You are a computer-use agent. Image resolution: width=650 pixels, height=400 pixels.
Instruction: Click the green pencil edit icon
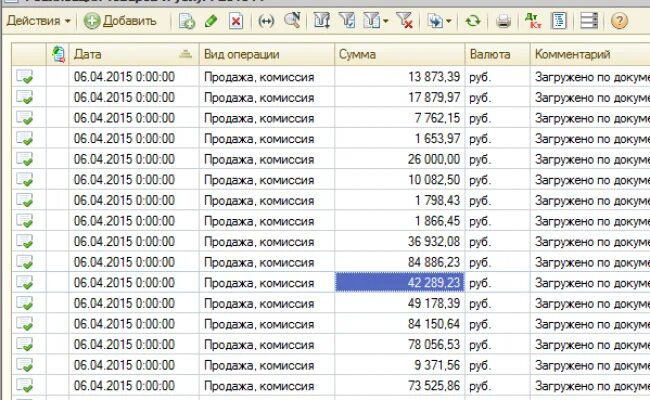pyautogui.click(x=211, y=20)
